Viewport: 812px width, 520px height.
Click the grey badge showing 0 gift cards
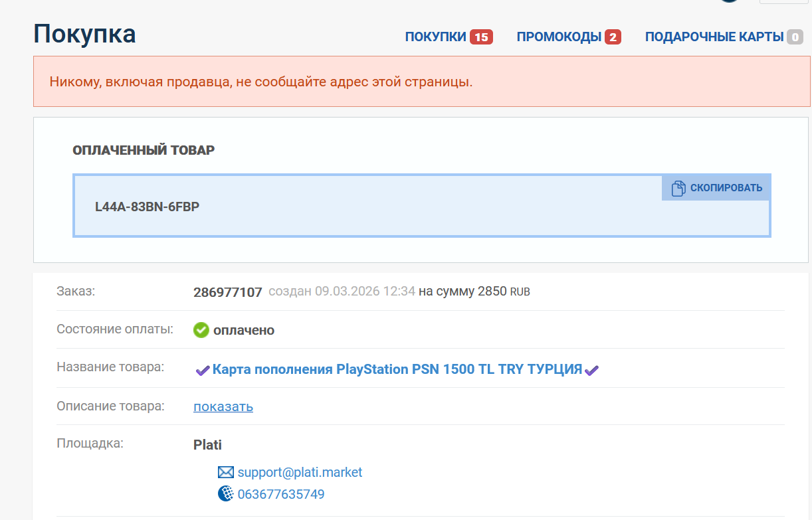pos(795,37)
